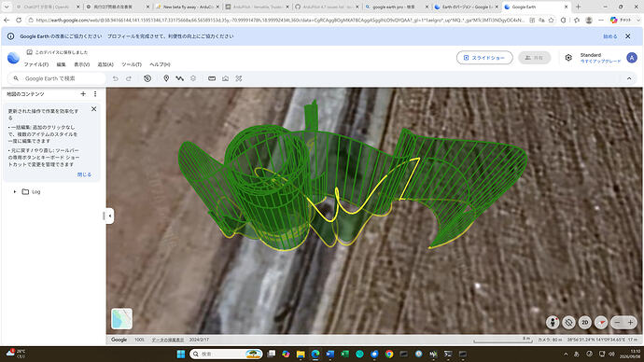Click the last toolbar icon after house

[x=239, y=78]
